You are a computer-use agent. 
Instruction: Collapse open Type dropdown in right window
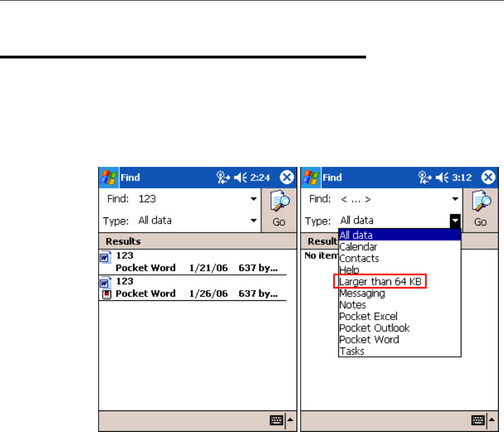pos(455,221)
